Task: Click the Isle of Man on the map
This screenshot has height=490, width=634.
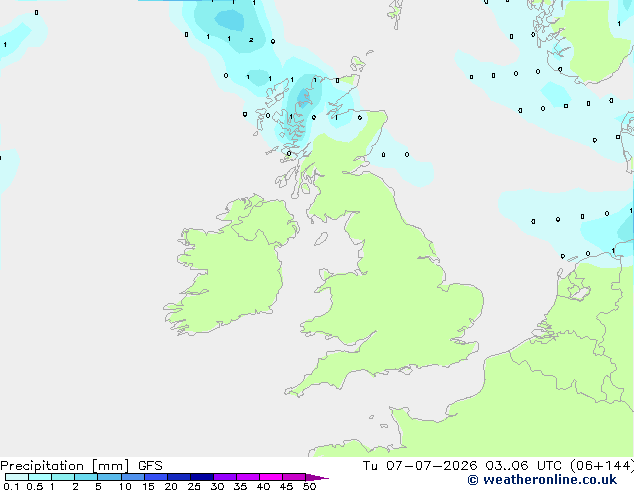Action: (x=321, y=239)
